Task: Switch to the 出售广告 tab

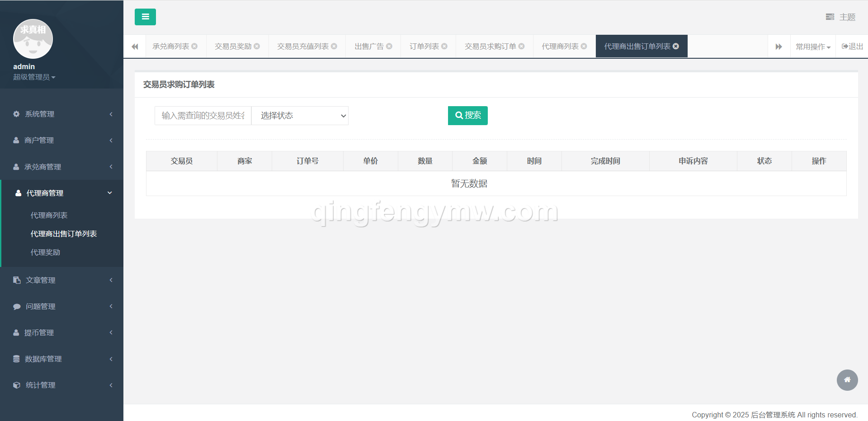Action: tap(369, 46)
